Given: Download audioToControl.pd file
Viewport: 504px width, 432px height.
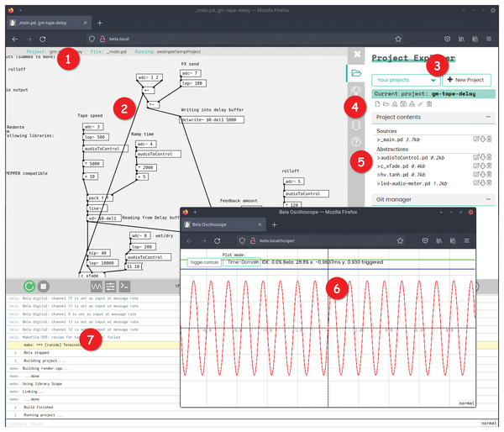Looking at the screenshot, I should 482,157.
